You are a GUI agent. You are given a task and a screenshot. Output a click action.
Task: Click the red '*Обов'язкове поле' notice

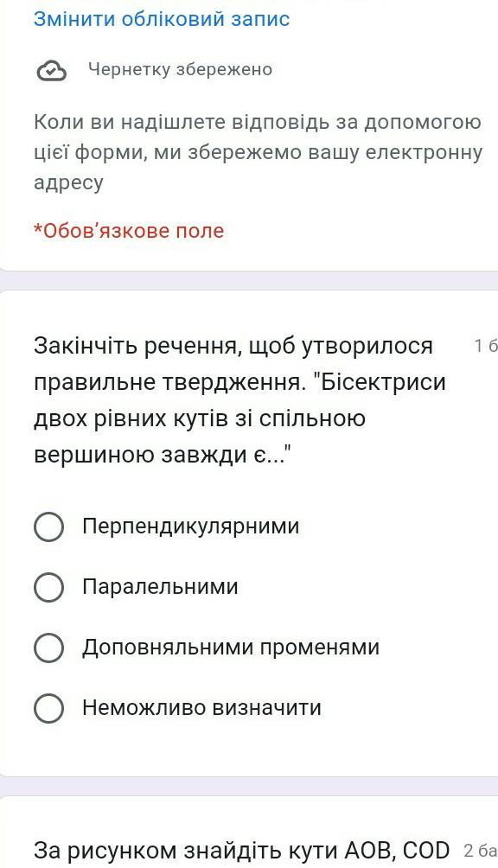(129, 230)
